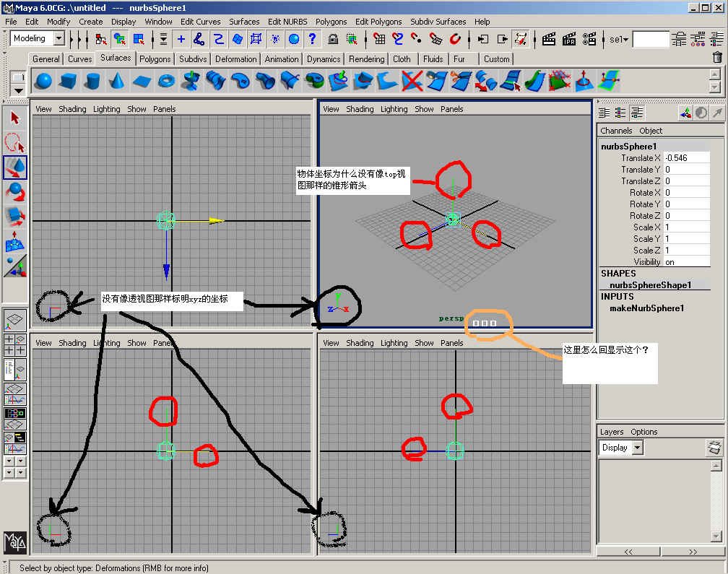Screen dimensions: 728x574
Task: Create a NURBS cube from the shelf
Action: (x=68, y=81)
